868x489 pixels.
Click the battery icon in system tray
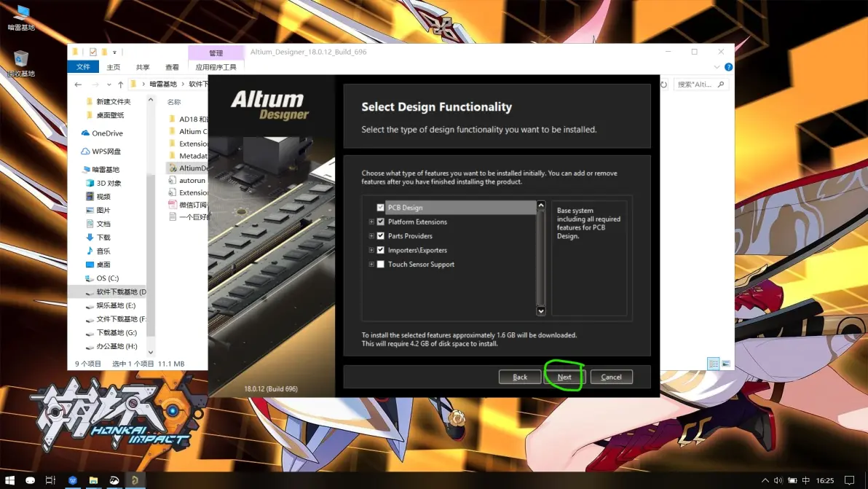click(792, 480)
